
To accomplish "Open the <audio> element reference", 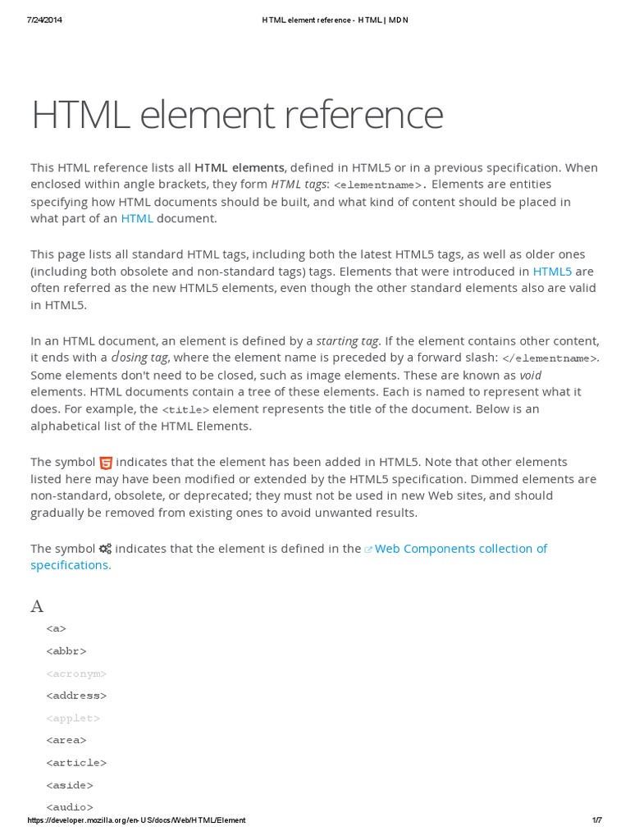I will (x=70, y=807).
